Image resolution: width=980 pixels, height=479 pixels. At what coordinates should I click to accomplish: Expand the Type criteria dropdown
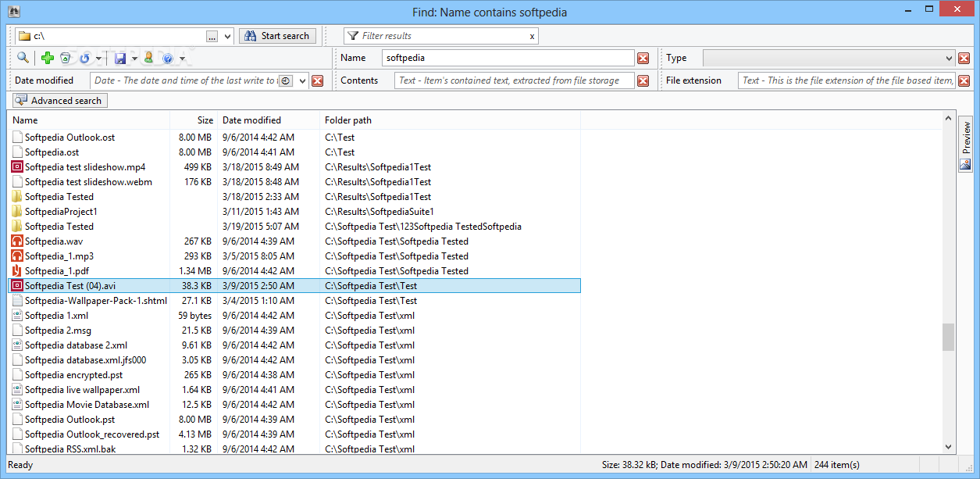coord(950,58)
